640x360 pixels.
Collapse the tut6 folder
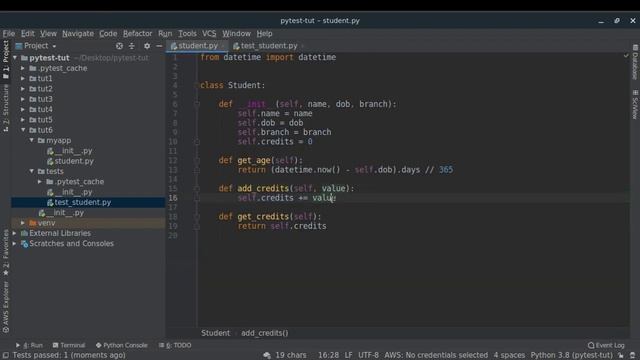click(23, 130)
